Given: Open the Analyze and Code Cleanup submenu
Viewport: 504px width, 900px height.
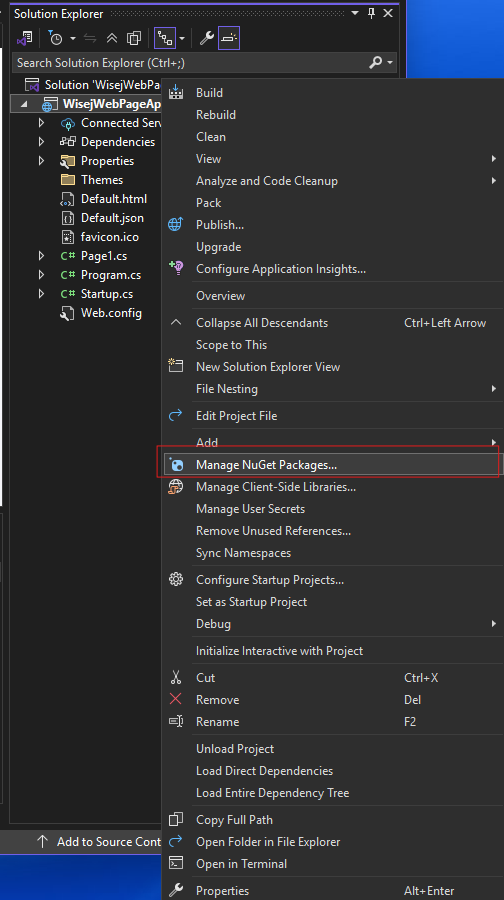Looking at the screenshot, I should [x=331, y=181].
